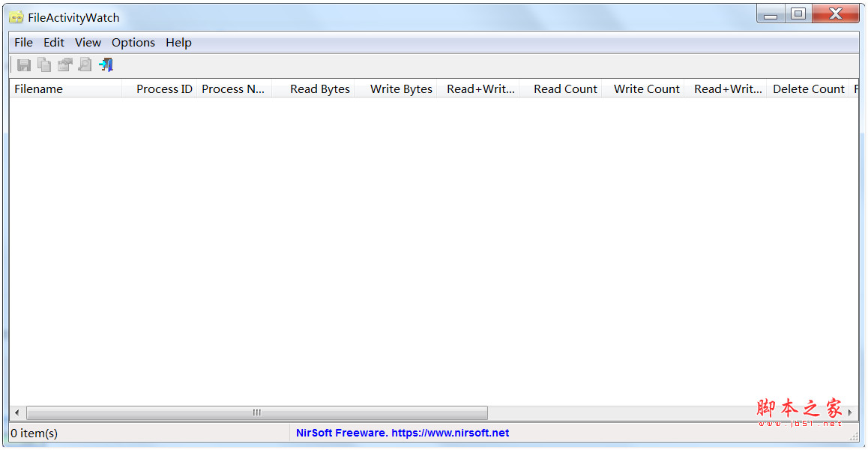Click the left arrow of the horizontal scrollbar

pyautogui.click(x=16, y=412)
